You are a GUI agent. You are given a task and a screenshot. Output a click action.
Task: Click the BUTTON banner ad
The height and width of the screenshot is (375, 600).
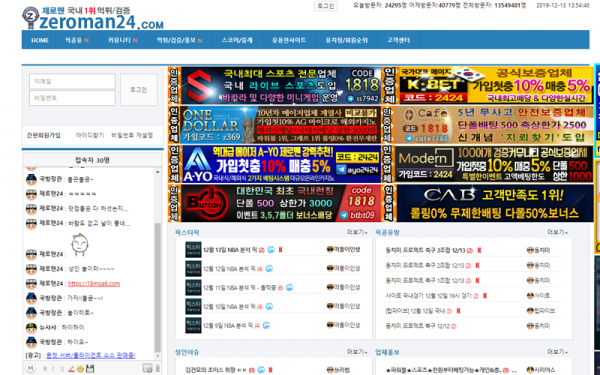(x=275, y=203)
